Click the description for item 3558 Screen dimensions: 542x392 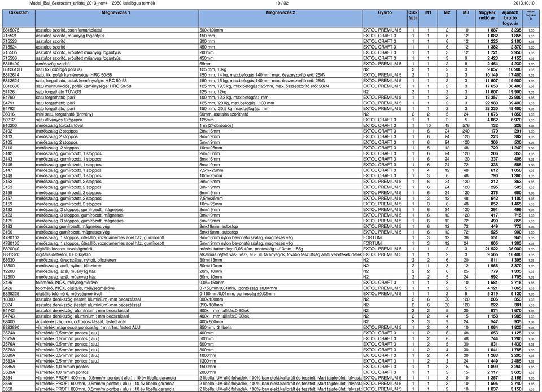[106, 389]
